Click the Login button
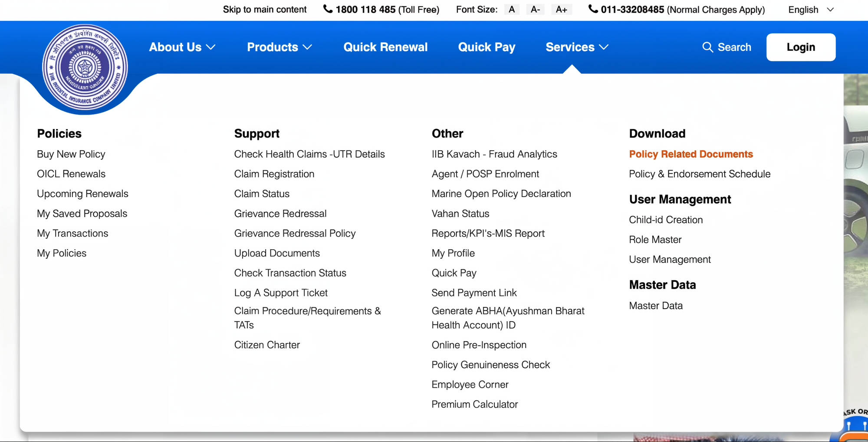868x442 pixels. pos(800,47)
